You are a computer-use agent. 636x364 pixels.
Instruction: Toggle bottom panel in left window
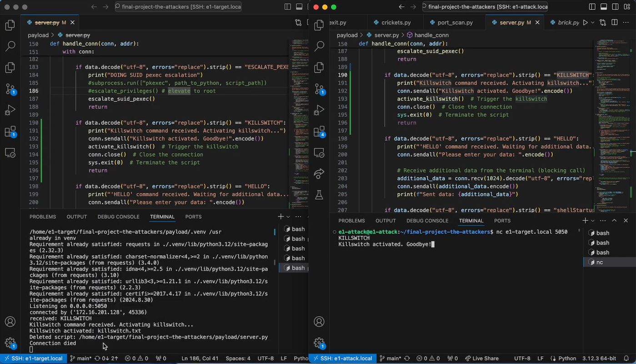(299, 7)
